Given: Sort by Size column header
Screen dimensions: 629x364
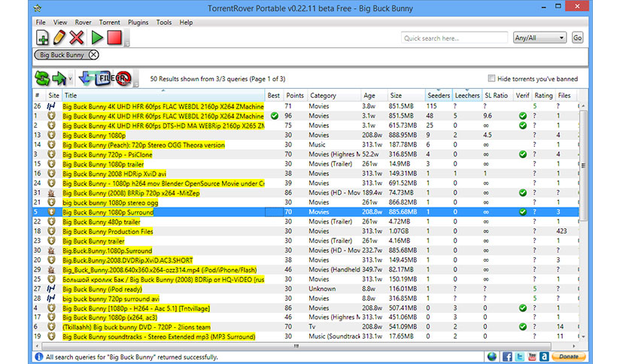Looking at the screenshot, I should click(x=406, y=96).
